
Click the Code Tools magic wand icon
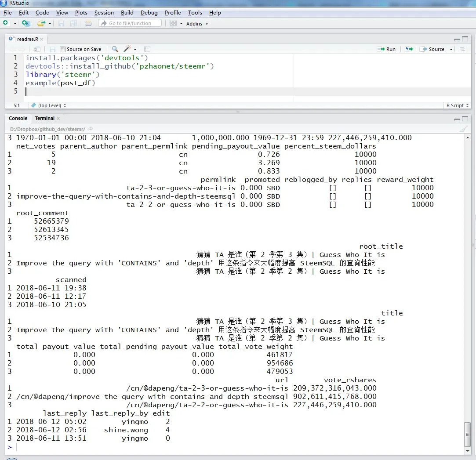tap(127, 49)
